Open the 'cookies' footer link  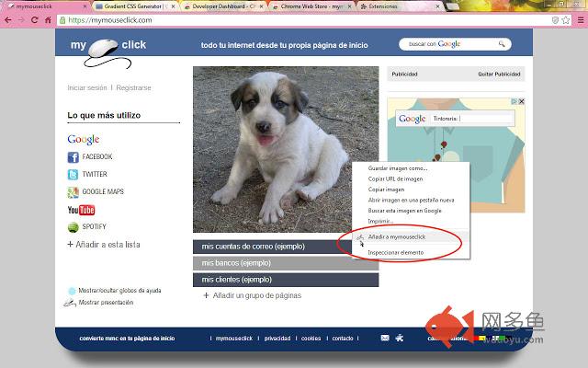(x=311, y=339)
